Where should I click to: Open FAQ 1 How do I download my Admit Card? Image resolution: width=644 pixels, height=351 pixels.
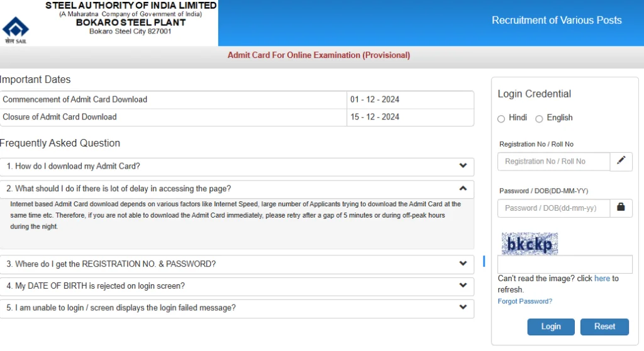tap(237, 167)
